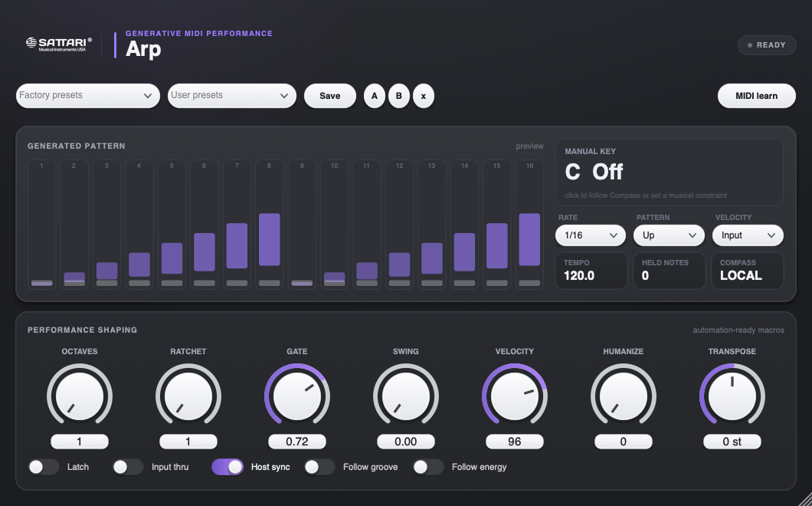Expand the Velocity Input dropdown
812x506 pixels.
click(748, 235)
